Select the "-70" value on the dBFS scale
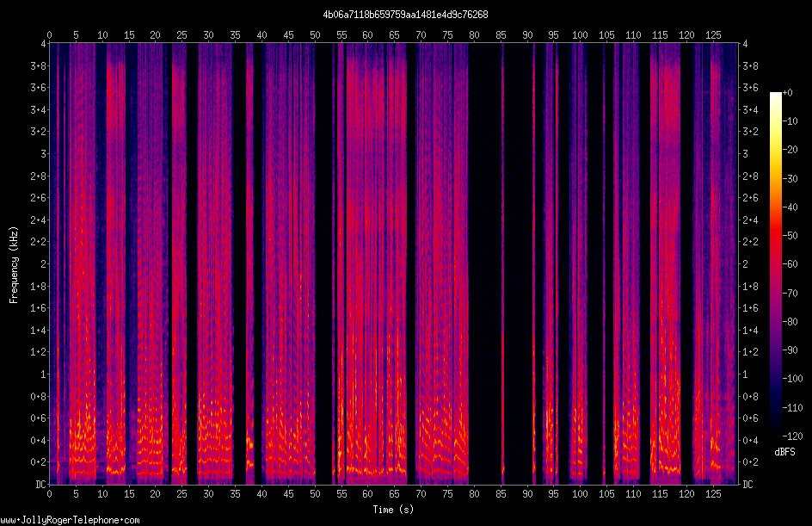This screenshot has height=526, width=812. pyautogui.click(x=790, y=294)
